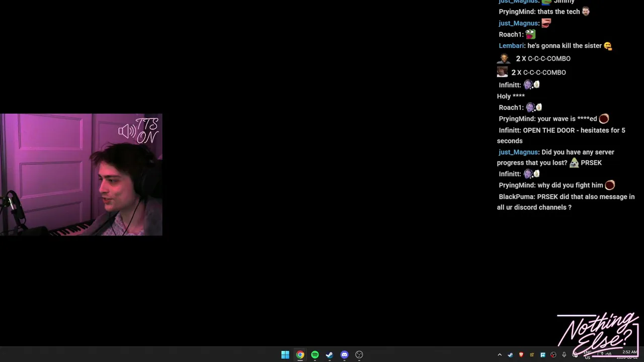Click the message "he's gonna kill the sister"
Image resolution: width=644 pixels, height=362 pixels.
click(x=565, y=46)
